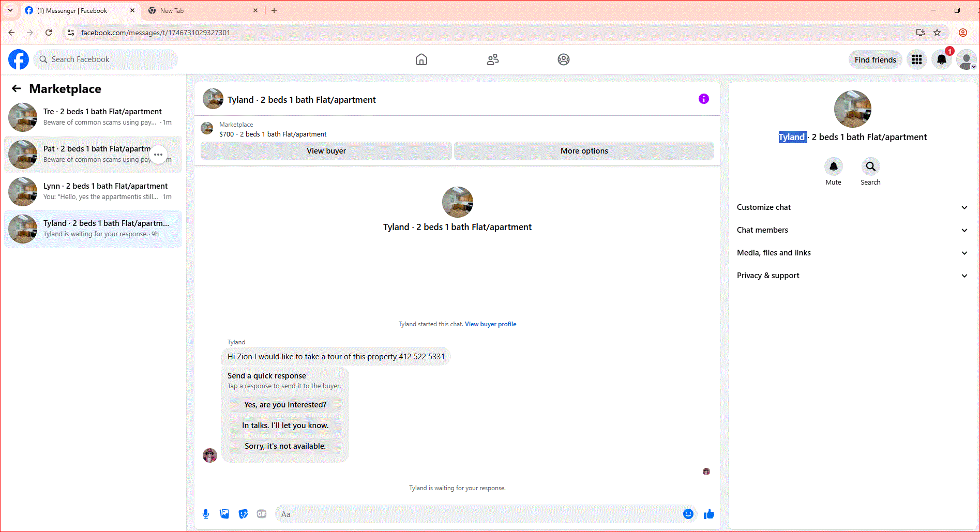Image resolution: width=980 pixels, height=532 pixels.
Task: Click the browser address bar URL
Action: [156, 33]
